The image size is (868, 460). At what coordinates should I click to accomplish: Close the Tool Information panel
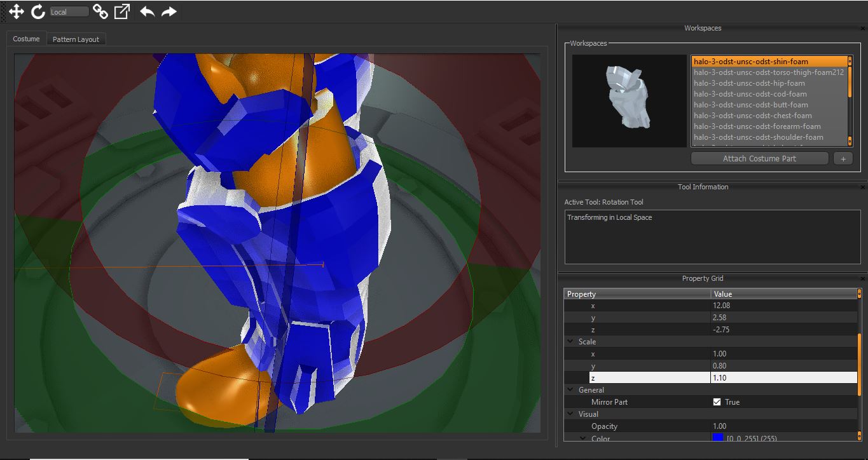[x=862, y=187]
